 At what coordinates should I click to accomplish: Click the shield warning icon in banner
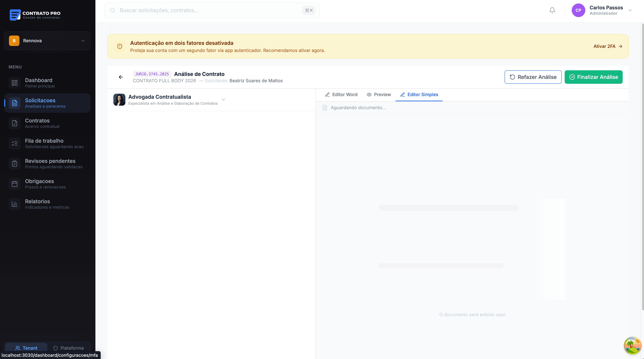120,47
